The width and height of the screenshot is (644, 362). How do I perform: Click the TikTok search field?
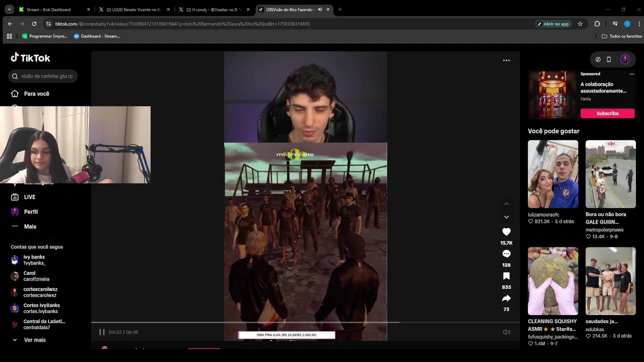(x=43, y=76)
